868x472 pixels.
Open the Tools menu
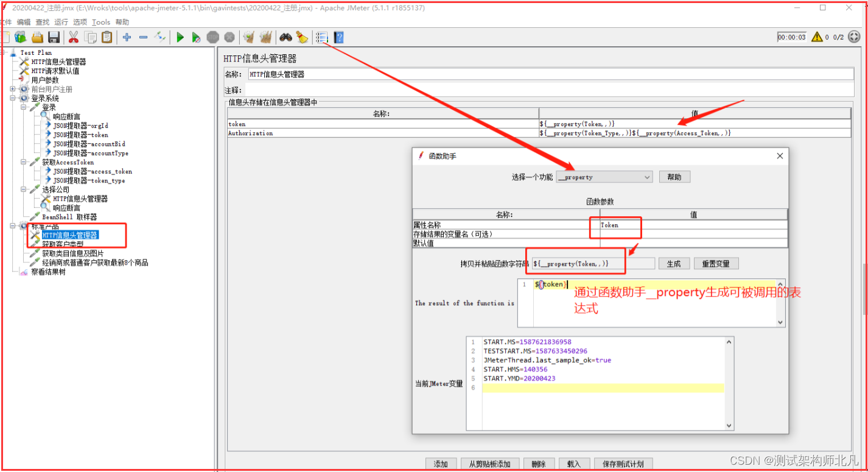click(101, 22)
